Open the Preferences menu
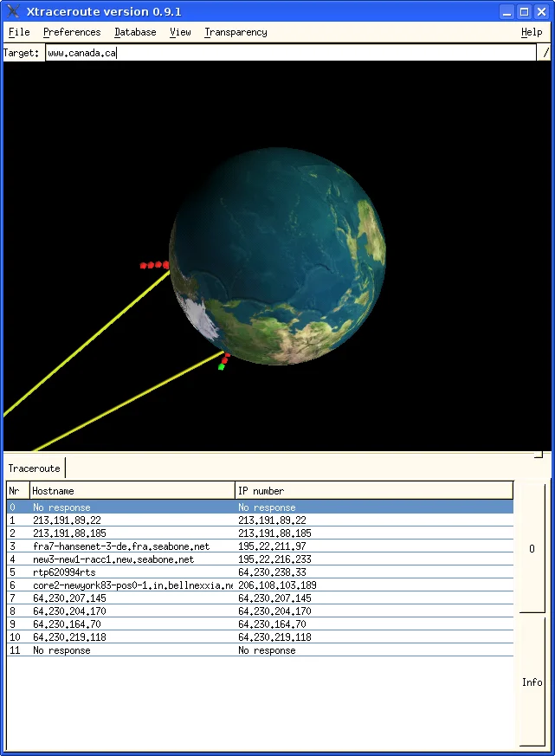The height and width of the screenshot is (756, 555). [72, 32]
